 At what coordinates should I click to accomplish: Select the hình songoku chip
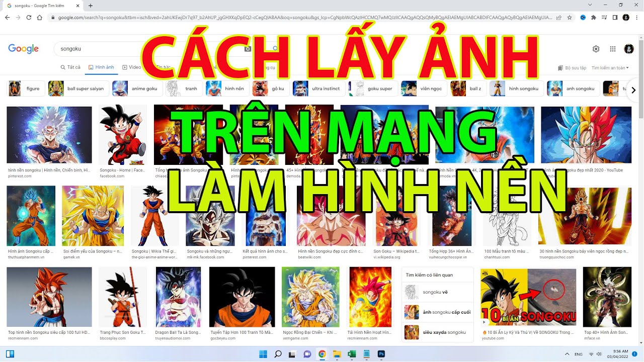516,88
